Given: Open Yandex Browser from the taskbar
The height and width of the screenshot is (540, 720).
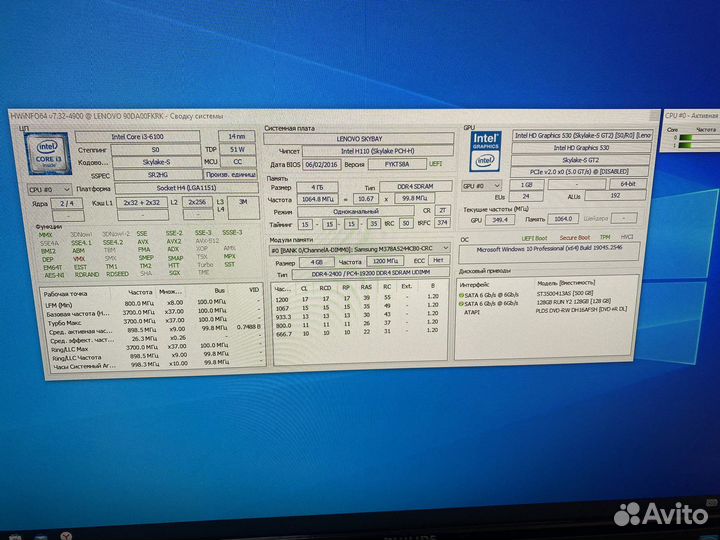Looking at the screenshot, I should [x=66, y=536].
